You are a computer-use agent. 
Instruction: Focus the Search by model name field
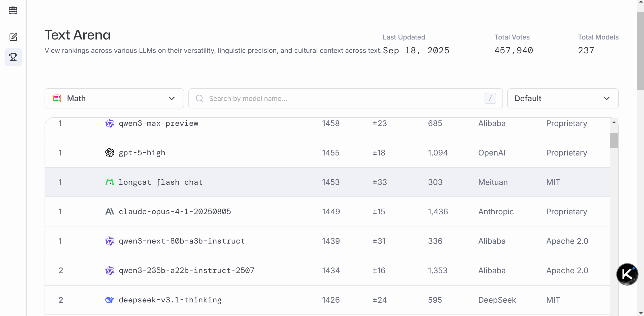point(345,98)
